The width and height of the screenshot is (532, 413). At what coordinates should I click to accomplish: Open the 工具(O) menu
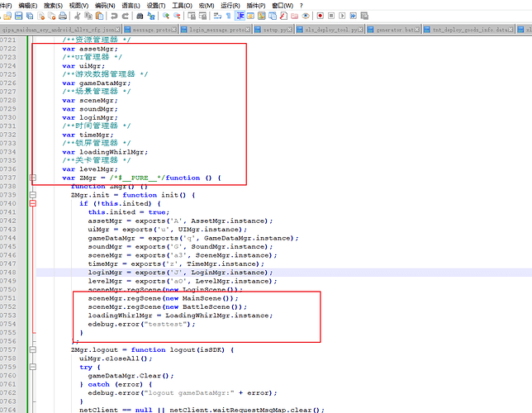coord(182,6)
